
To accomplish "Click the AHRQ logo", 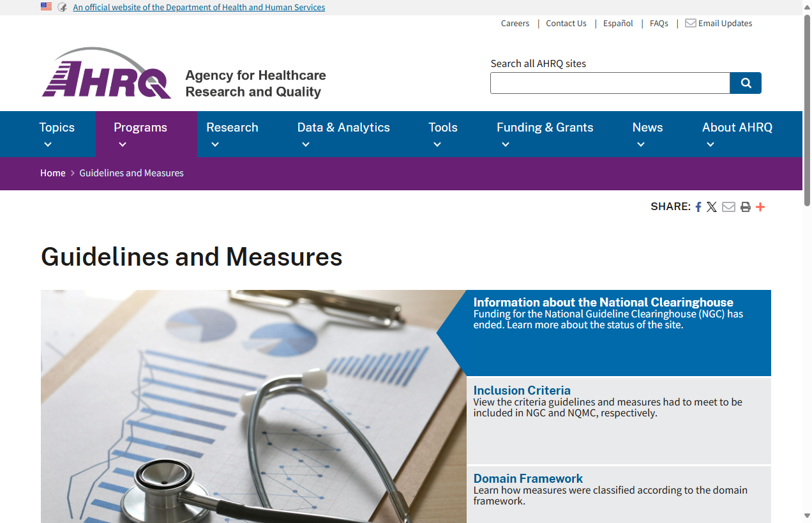I will coord(107,72).
